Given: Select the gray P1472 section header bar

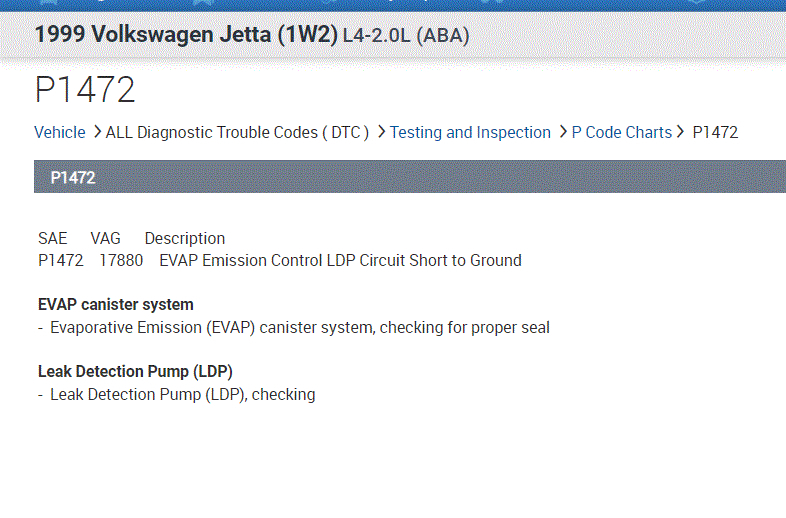Looking at the screenshot, I should pyautogui.click(x=400, y=177).
